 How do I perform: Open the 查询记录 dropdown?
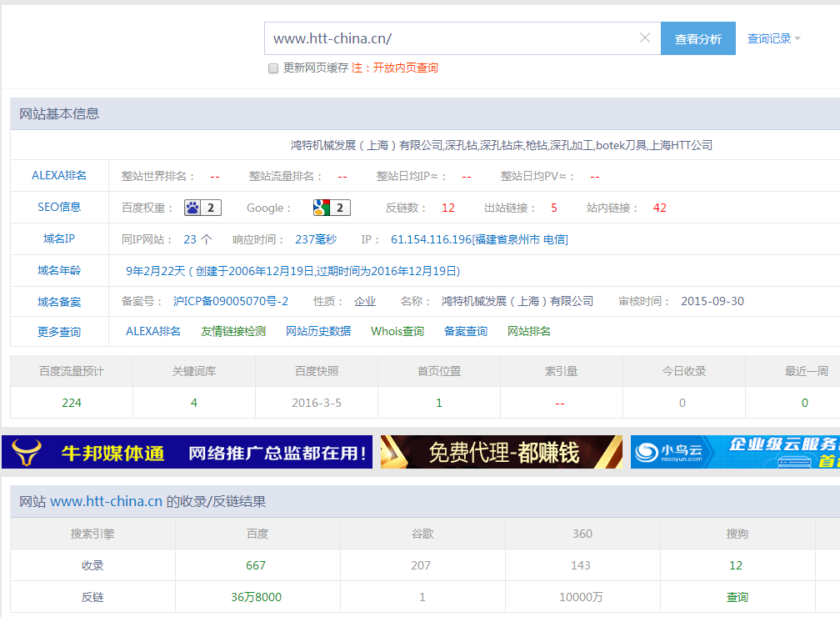coord(773,38)
